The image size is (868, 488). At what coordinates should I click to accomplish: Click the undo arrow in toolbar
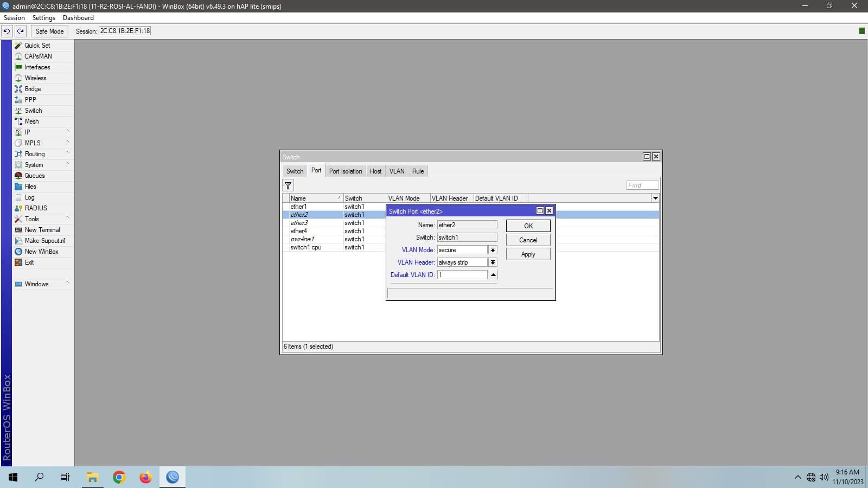(x=7, y=31)
